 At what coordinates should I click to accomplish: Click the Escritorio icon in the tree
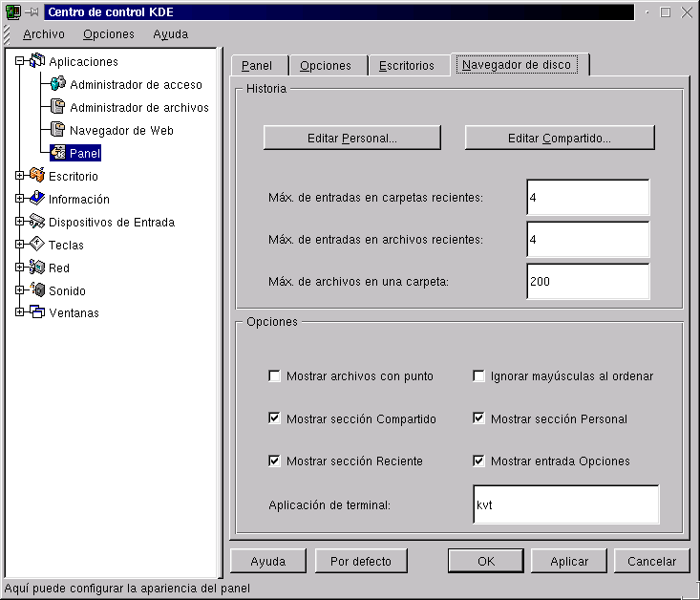point(37,176)
